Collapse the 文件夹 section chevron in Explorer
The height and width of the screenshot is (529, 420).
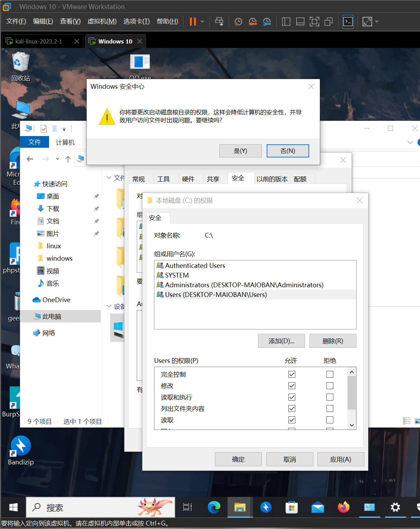(109, 177)
